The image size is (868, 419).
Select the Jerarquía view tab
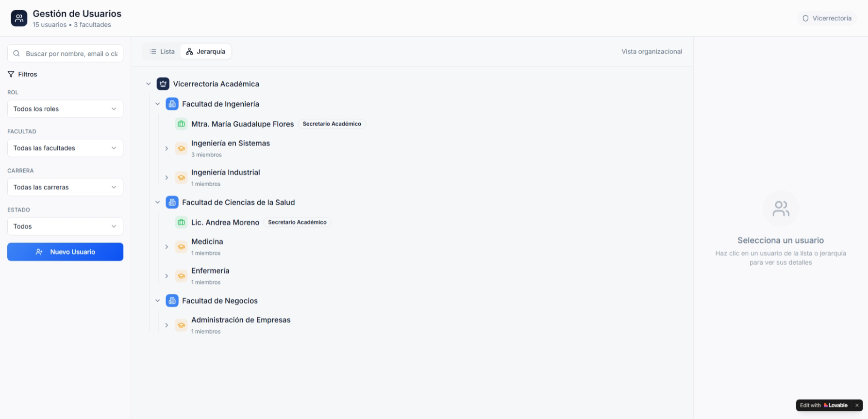point(206,51)
